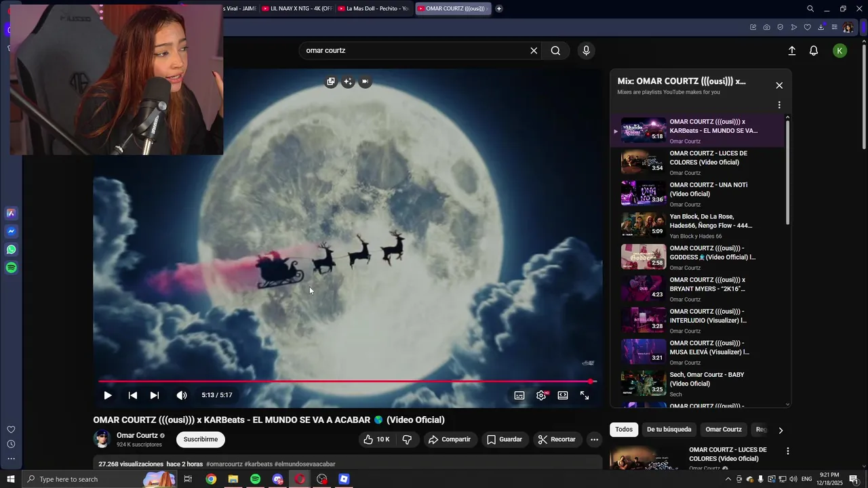
Task: Open Recortar clip tool
Action: pyautogui.click(x=557, y=439)
